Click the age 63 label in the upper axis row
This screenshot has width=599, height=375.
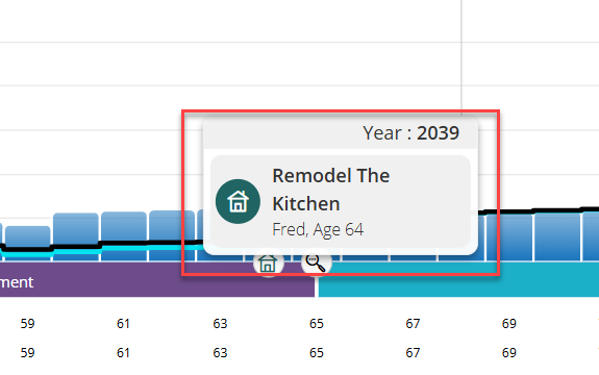pos(220,324)
